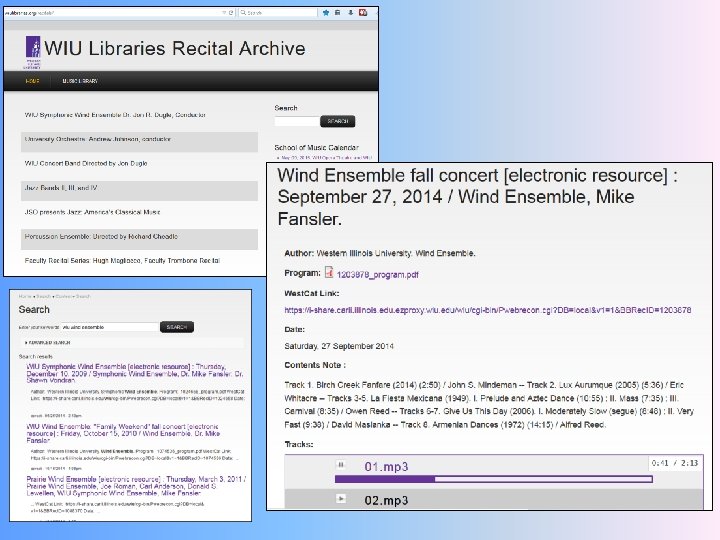
Task: Open the MUSIC LIBRARY navigation tab
Action: pos(80,81)
